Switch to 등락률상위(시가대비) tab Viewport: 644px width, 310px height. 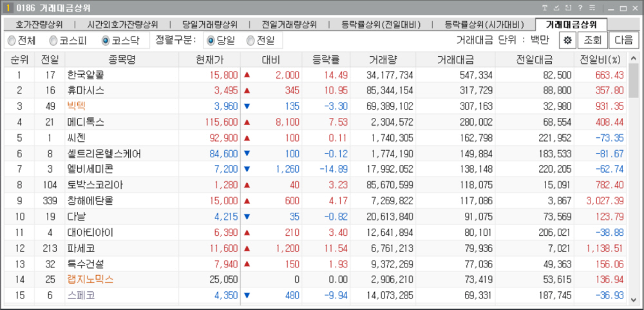(484, 24)
